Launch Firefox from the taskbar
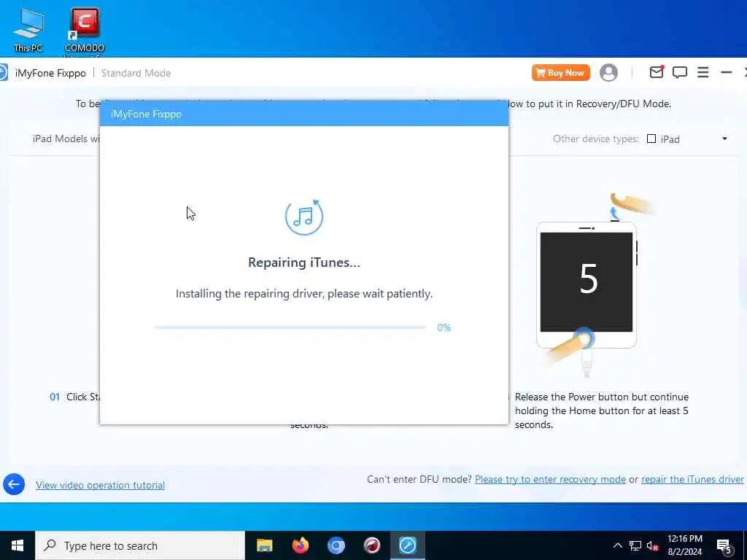 (x=300, y=545)
